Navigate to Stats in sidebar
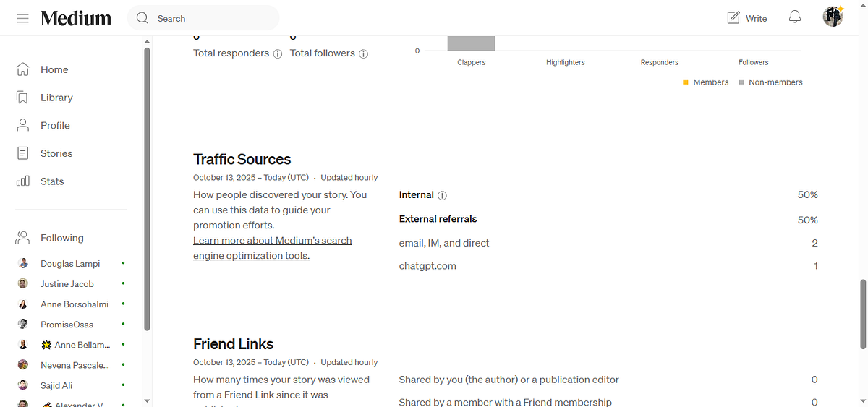This screenshot has height=407, width=868. pos(52,181)
